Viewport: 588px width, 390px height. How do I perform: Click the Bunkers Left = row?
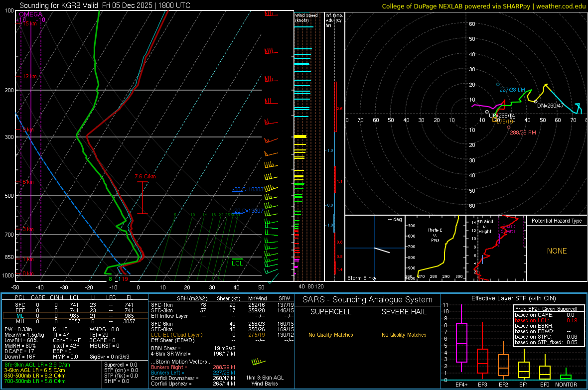[193, 373]
